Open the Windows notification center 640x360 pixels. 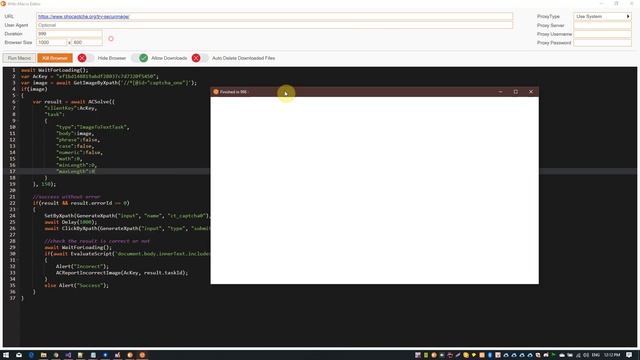[x=629, y=355]
